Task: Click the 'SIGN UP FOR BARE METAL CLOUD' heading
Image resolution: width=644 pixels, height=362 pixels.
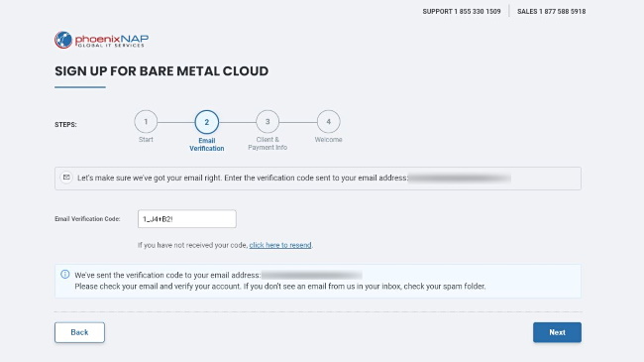Action: pos(161,71)
